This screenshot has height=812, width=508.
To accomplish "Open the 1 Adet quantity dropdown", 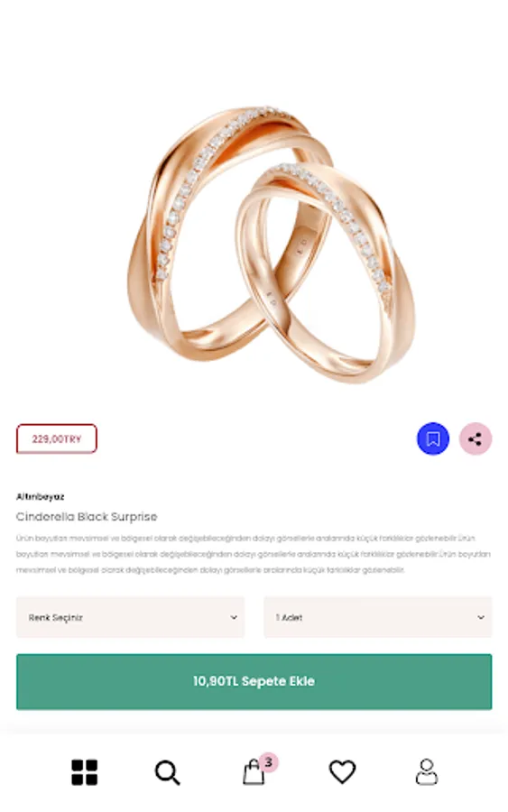I will (377, 617).
